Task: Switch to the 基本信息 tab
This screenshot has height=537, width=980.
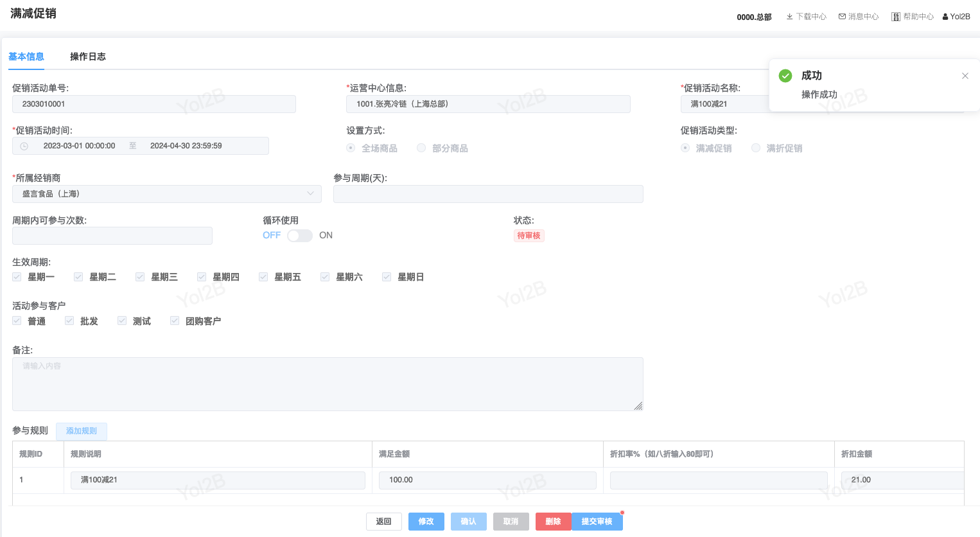Action: [x=26, y=57]
